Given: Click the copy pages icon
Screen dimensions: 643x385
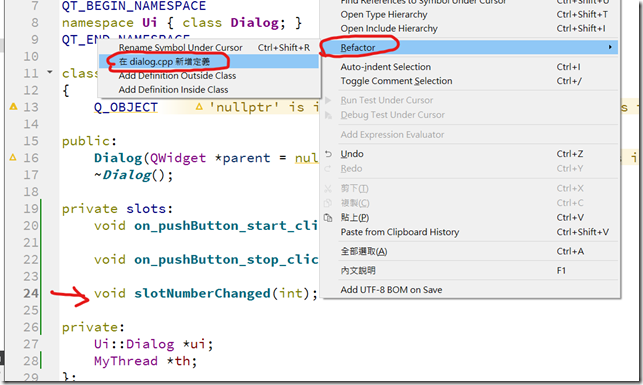Looking at the screenshot, I should point(328,203).
